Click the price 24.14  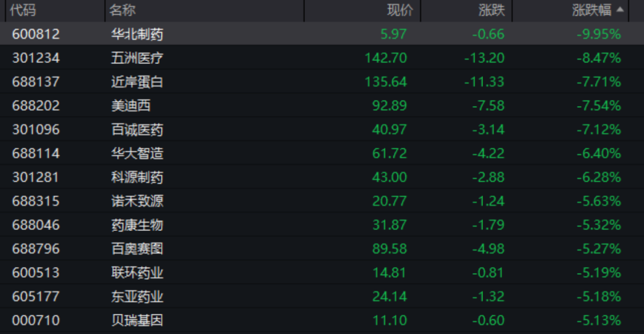pos(389,296)
